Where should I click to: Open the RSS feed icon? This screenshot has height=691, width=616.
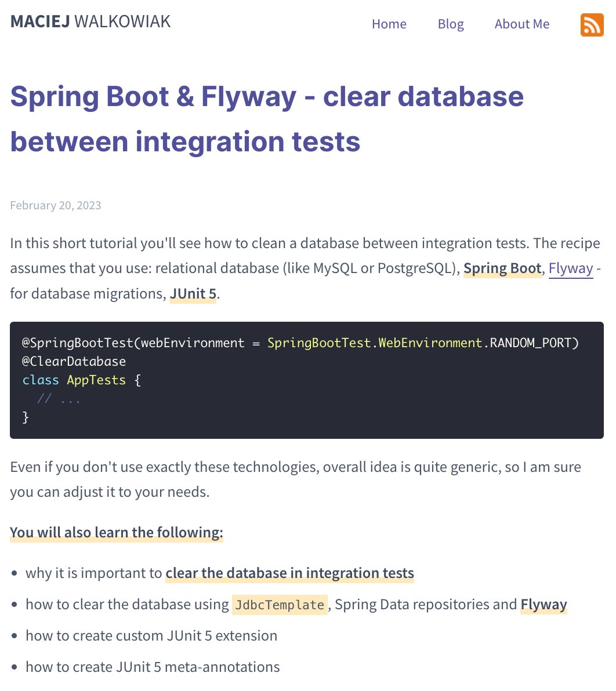coord(592,25)
